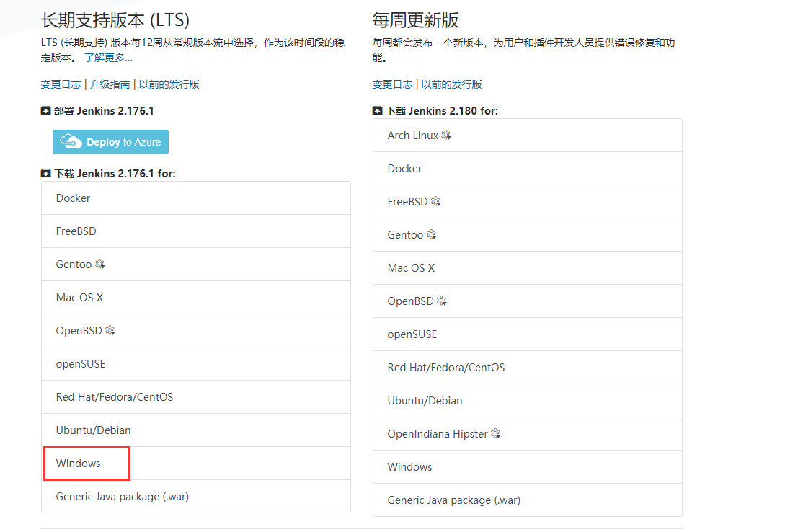The height and width of the screenshot is (532, 785).
Task: Open the LTS 了解更多 link
Action: click(x=108, y=58)
